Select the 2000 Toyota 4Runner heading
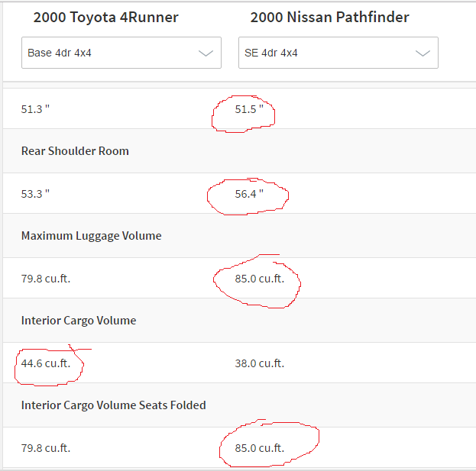476x471 pixels. [106, 17]
